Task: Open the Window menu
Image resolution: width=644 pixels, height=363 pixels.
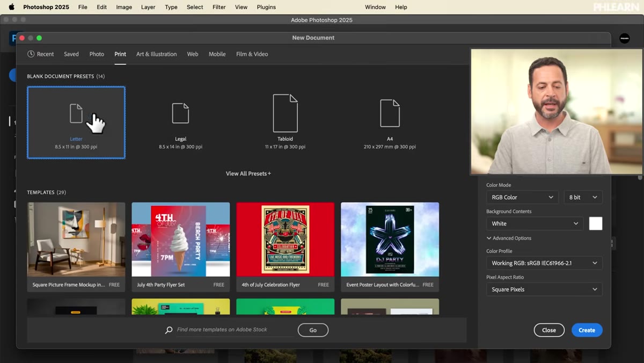Action: [x=375, y=7]
